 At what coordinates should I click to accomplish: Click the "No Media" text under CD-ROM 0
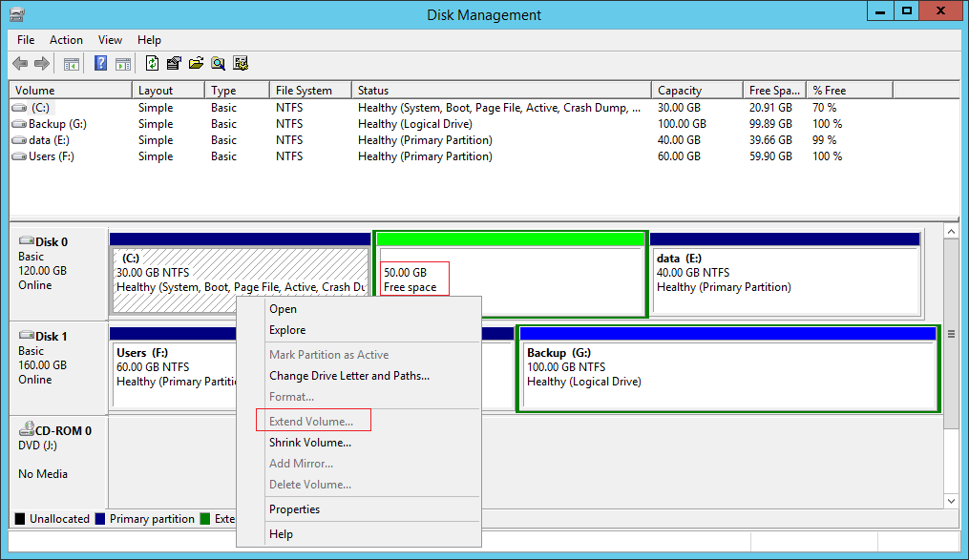click(43, 474)
